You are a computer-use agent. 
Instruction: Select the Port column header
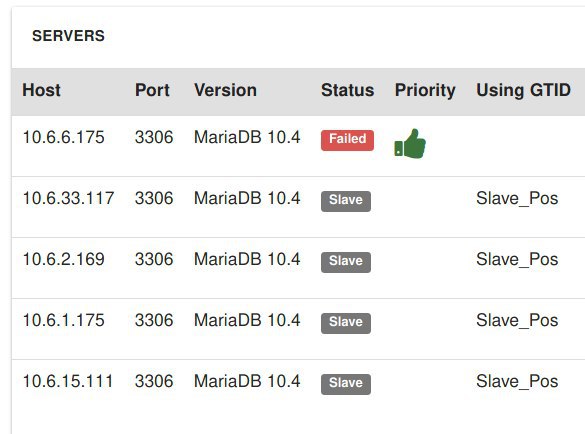coord(152,90)
